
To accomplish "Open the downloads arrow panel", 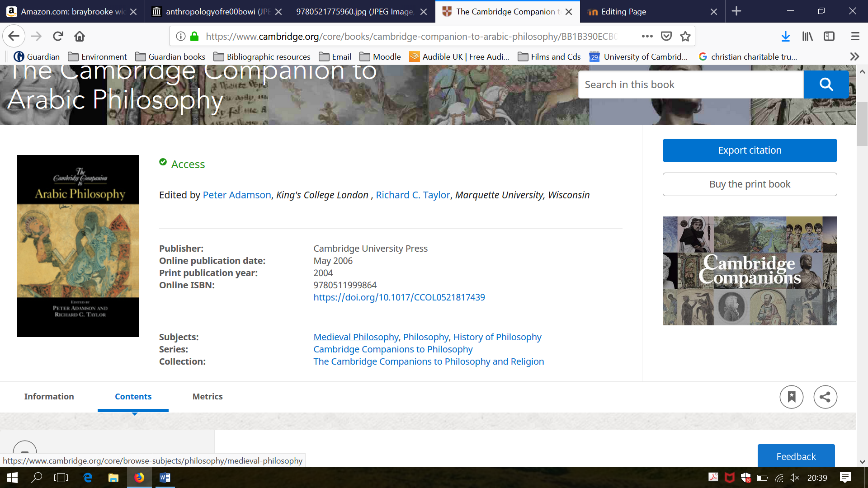I will pyautogui.click(x=786, y=36).
